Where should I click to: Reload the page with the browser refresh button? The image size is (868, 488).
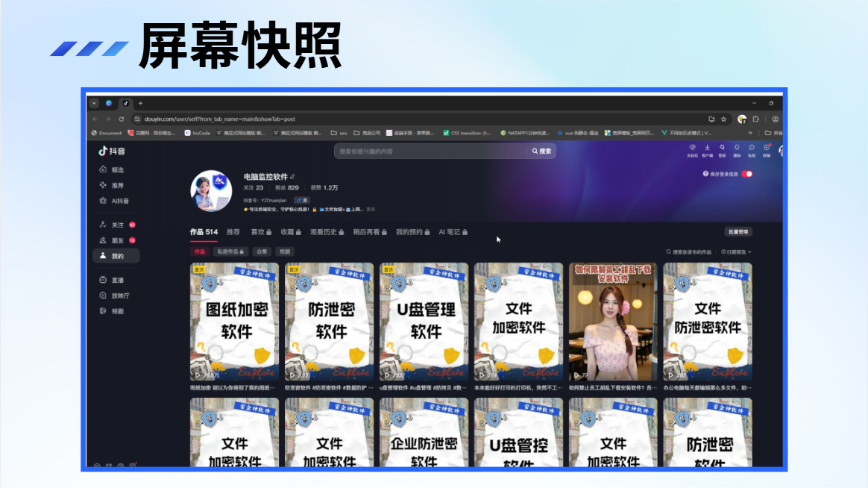pyautogui.click(x=122, y=119)
